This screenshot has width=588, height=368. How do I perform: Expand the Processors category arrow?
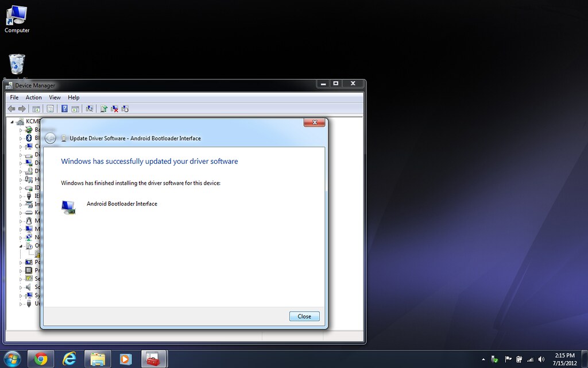tap(21, 270)
